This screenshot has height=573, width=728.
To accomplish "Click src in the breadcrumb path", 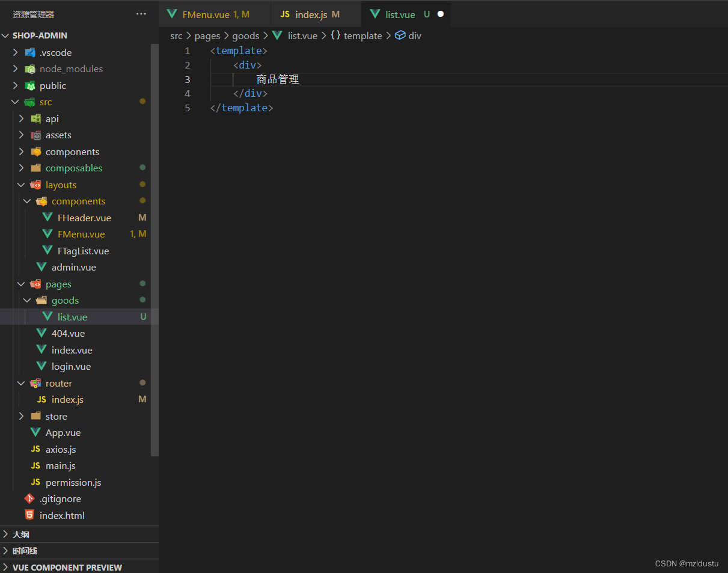I will [176, 35].
